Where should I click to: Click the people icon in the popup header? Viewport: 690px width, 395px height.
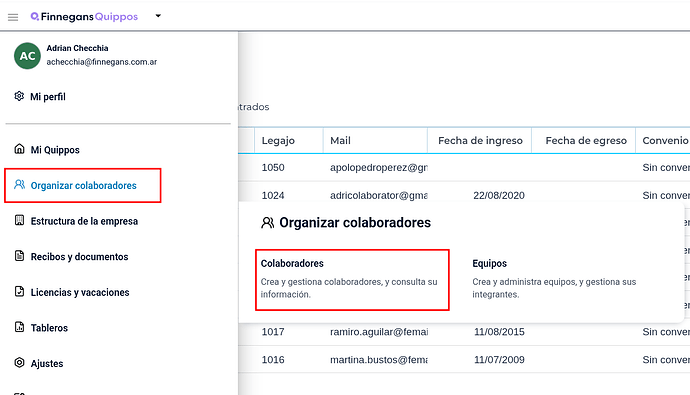click(268, 223)
